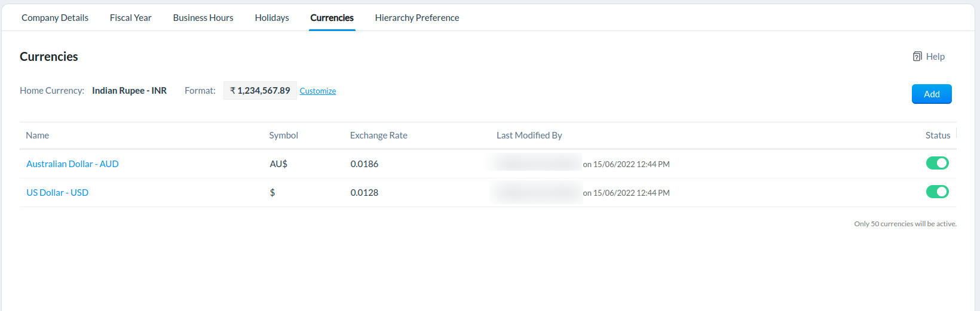
Task: Click the Name column header
Action: (x=38, y=136)
